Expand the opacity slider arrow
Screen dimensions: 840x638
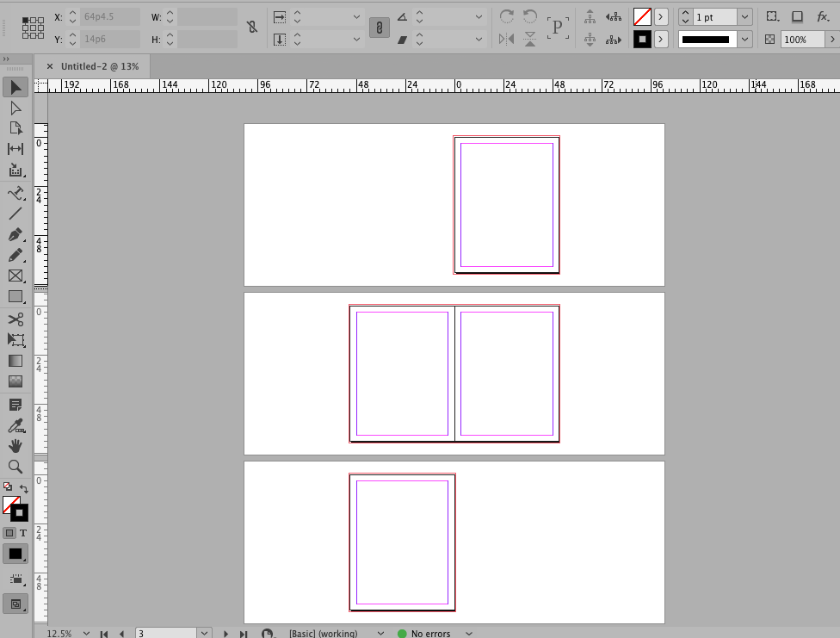pos(831,39)
